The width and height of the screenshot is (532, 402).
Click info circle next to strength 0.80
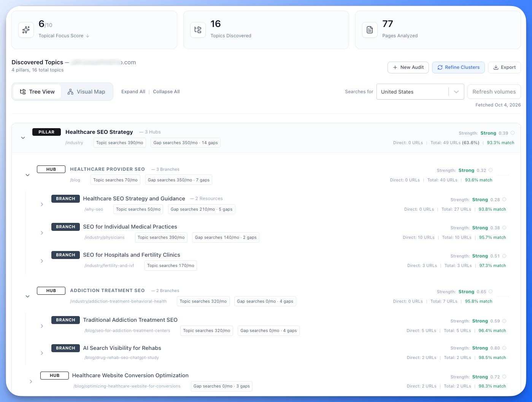(x=504, y=348)
